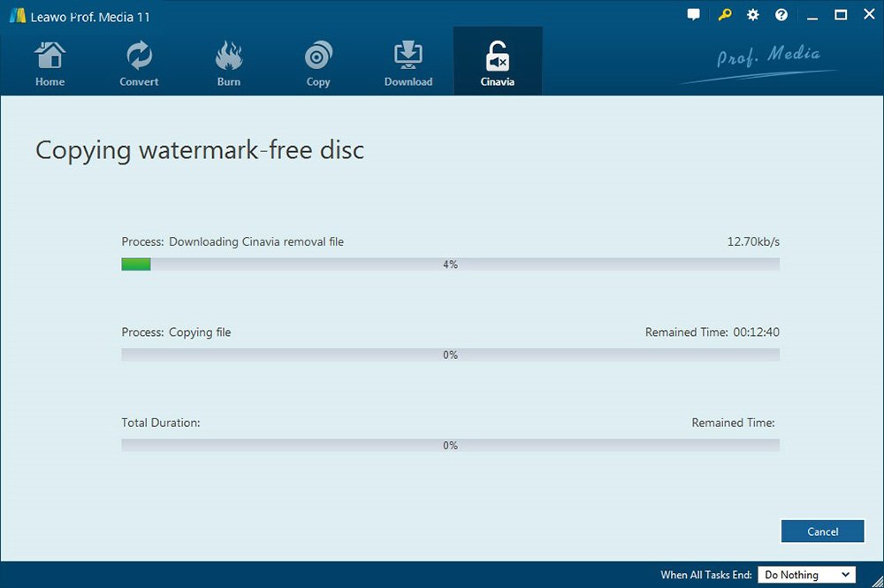
Task: Click the 'When All Tasks End:' label
Action: pos(705,575)
